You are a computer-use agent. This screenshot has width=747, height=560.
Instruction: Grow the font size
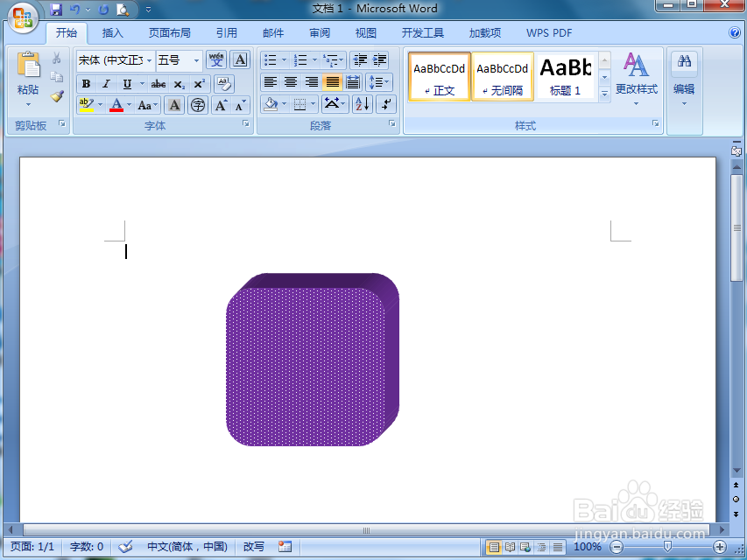220,105
